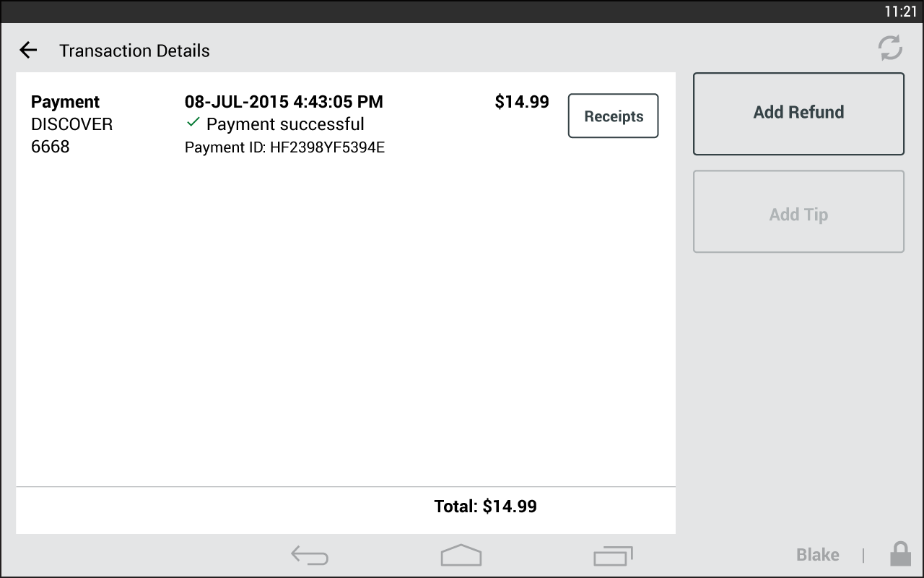Tap the Android home navigation icon

tap(461, 555)
